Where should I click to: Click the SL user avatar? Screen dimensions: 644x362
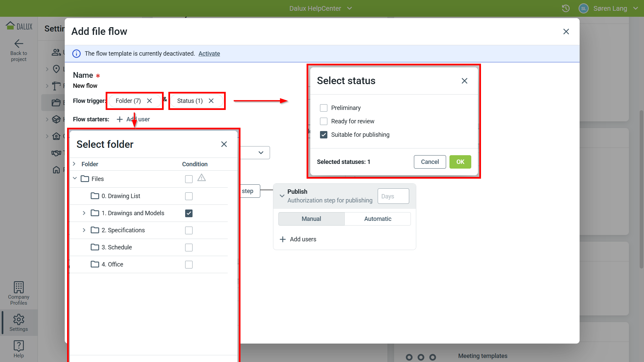pyautogui.click(x=584, y=8)
